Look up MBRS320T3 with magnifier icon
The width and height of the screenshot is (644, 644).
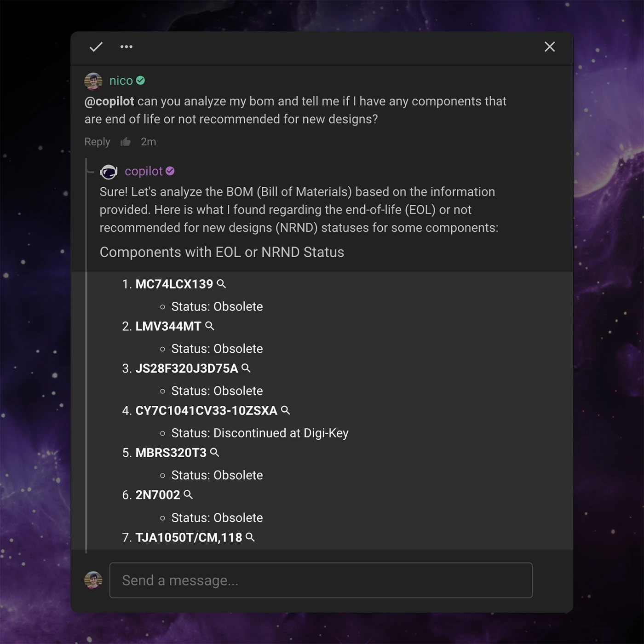[214, 452]
